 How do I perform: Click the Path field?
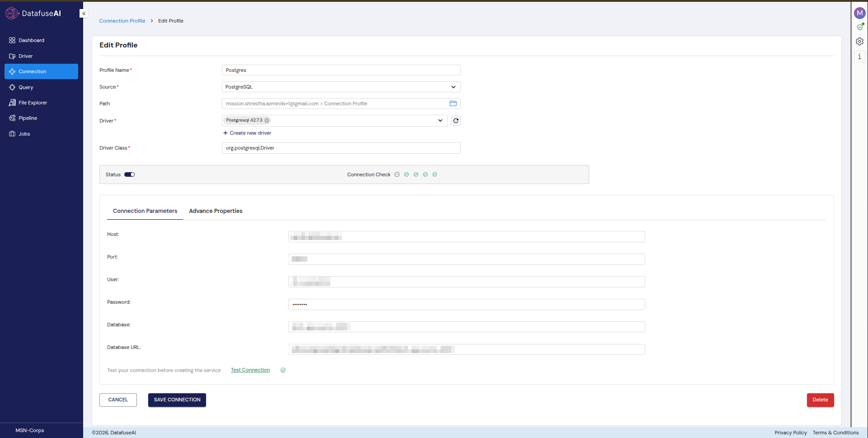pos(341,104)
